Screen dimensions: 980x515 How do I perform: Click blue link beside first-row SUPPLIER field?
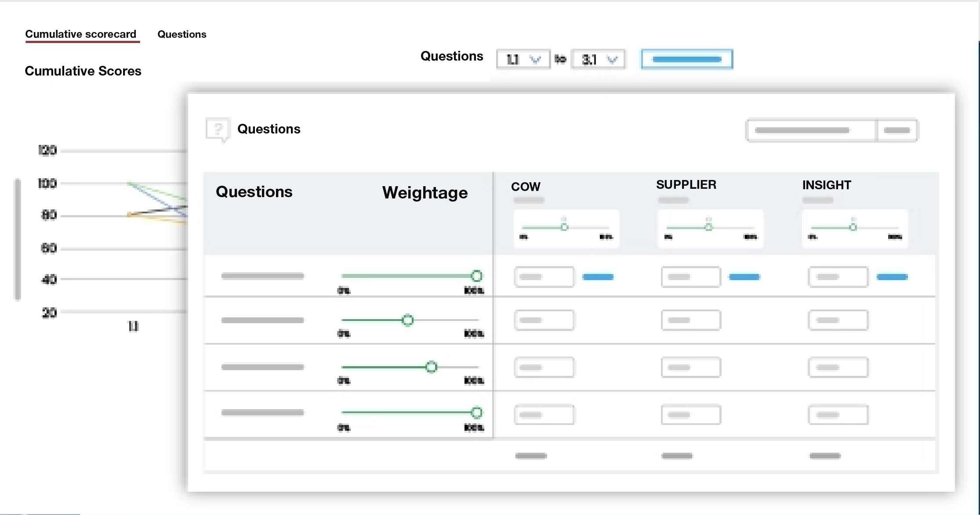744,277
